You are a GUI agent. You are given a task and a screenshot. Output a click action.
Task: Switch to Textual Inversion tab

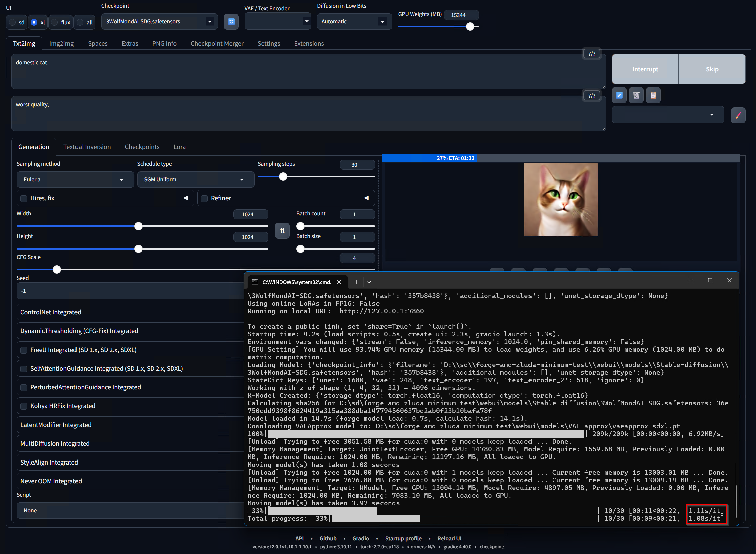[x=87, y=147]
